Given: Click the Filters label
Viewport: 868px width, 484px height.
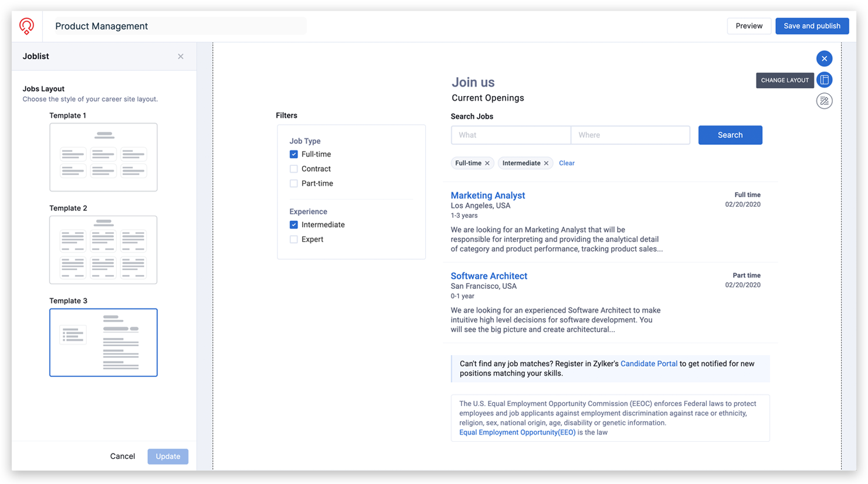Looking at the screenshot, I should (x=286, y=115).
